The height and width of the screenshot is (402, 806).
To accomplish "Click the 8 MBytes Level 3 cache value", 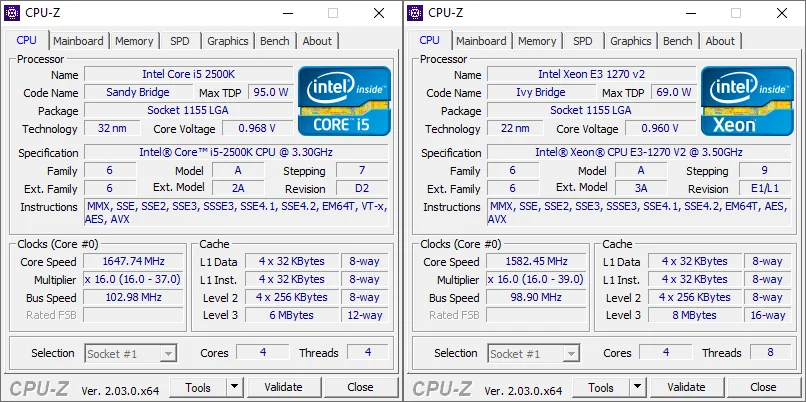I will [695, 315].
